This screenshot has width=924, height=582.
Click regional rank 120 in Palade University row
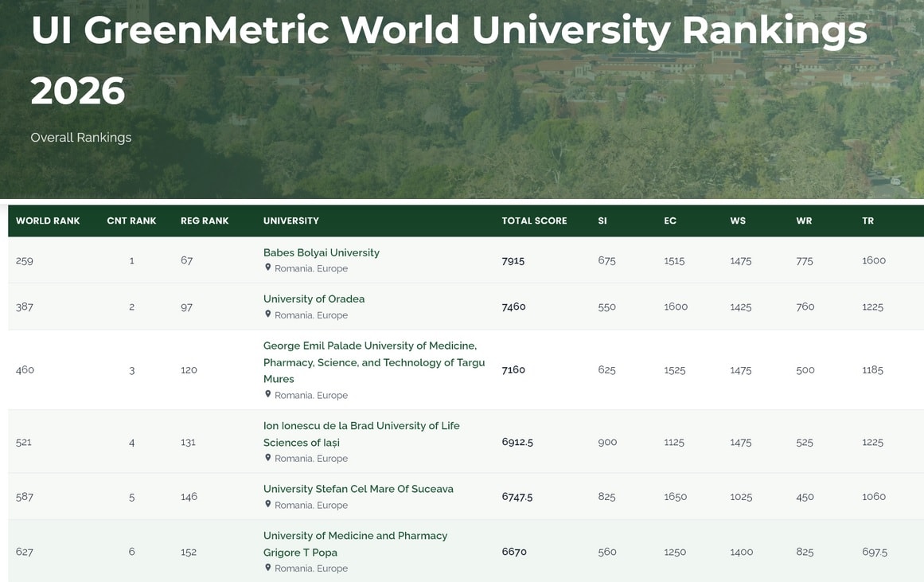point(189,369)
